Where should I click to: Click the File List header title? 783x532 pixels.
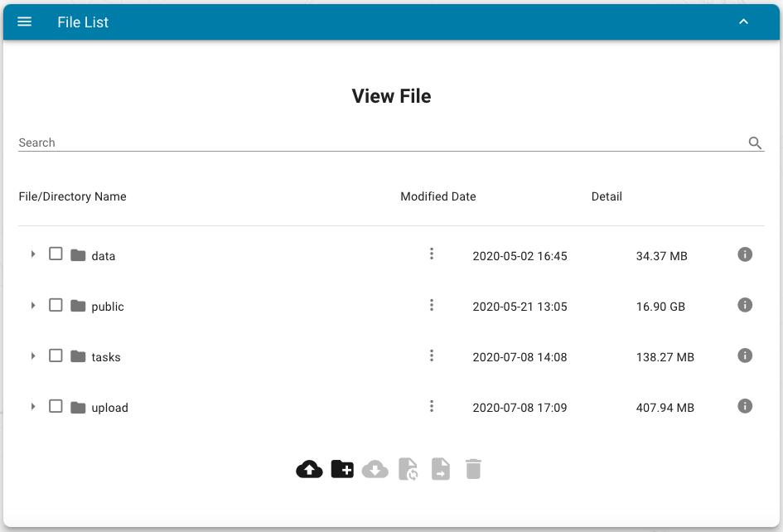(x=83, y=22)
